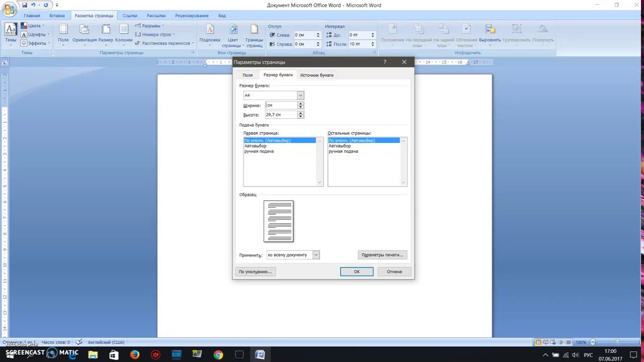Expand the Разрывы dropdown in the ribbon
This screenshot has height=362, width=644.
coord(150,26)
